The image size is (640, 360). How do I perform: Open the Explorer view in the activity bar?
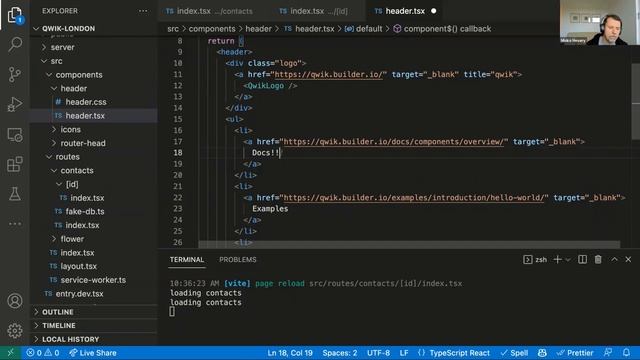pos(15,15)
